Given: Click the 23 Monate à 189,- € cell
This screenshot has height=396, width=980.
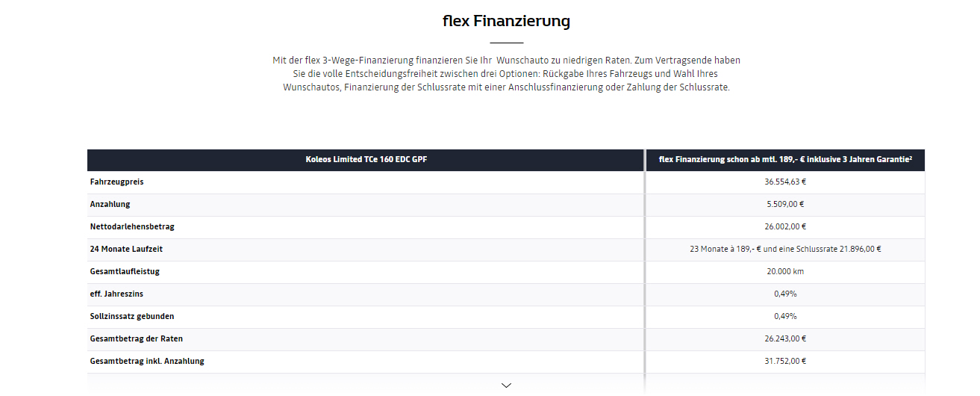Looking at the screenshot, I should pos(785,249).
